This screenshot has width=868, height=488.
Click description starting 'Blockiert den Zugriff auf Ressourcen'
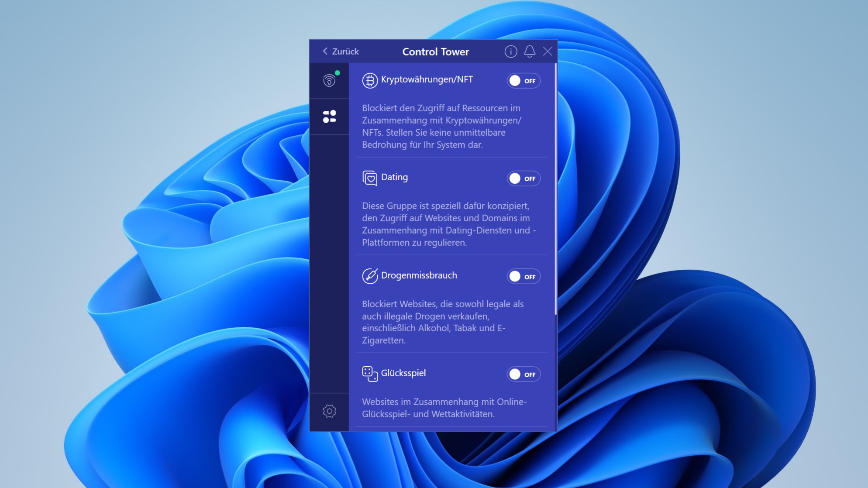pos(442,126)
